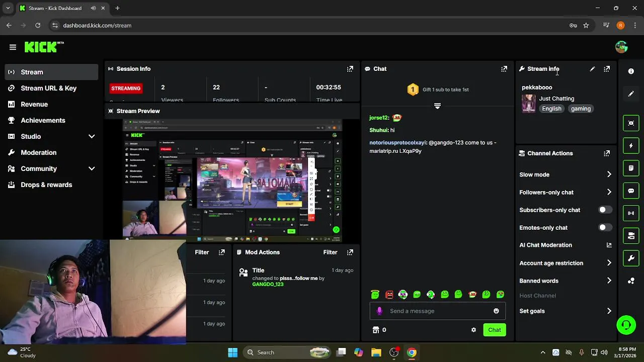
Task: Edit stream info with pencil icon
Action: (592, 69)
